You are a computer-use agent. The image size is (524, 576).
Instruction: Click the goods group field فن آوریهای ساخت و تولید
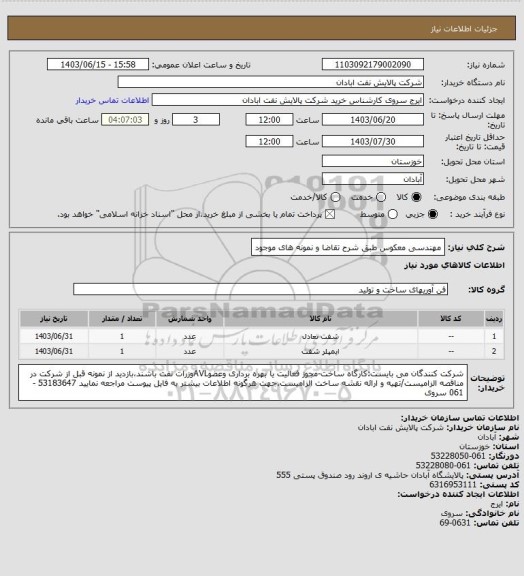click(260, 289)
